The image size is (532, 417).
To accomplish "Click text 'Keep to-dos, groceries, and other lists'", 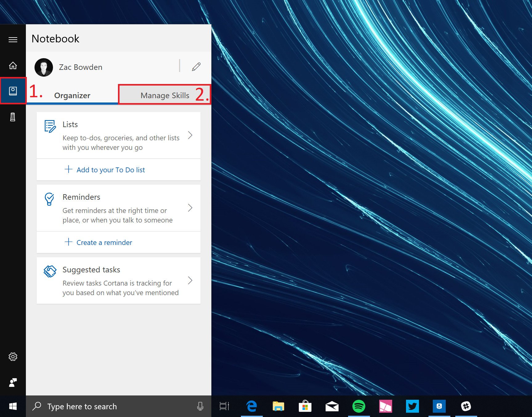I will pyautogui.click(x=121, y=138).
